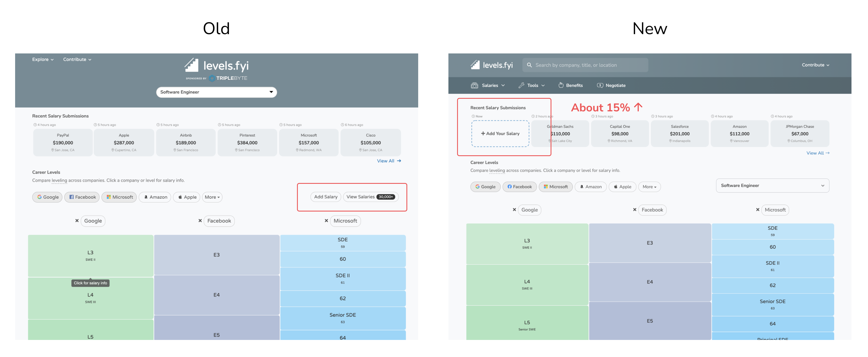Follow the View All link in Old design
The height and width of the screenshot is (357, 868).
coord(389,161)
